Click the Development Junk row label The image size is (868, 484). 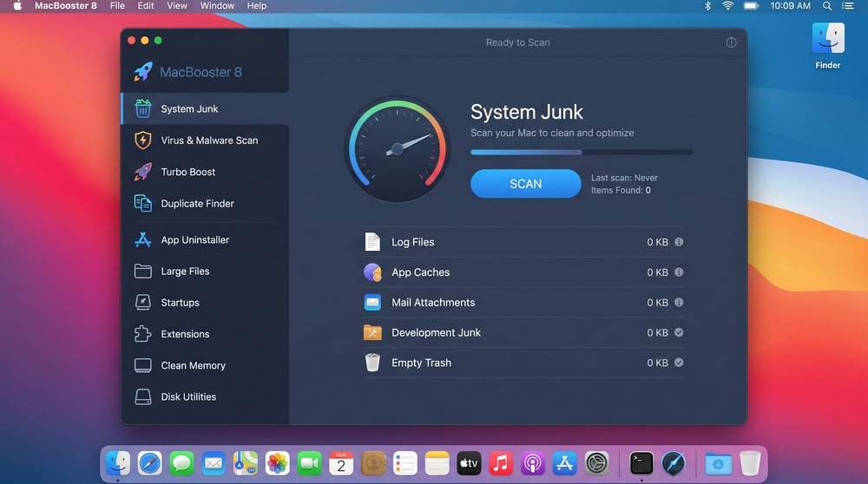(436, 332)
